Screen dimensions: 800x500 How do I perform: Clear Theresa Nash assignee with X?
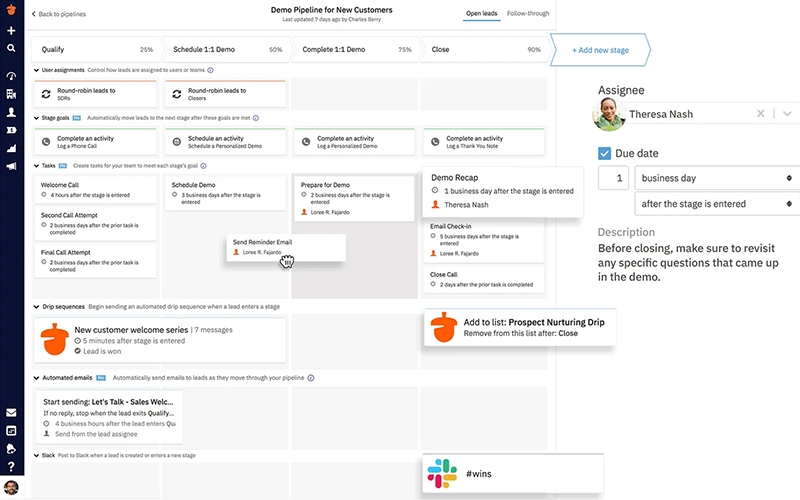pos(760,114)
